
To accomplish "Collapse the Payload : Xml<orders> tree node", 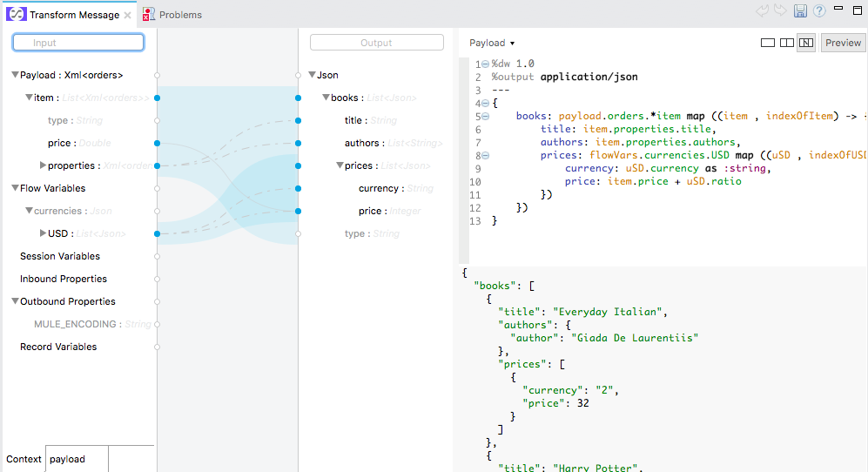I will pyautogui.click(x=15, y=76).
